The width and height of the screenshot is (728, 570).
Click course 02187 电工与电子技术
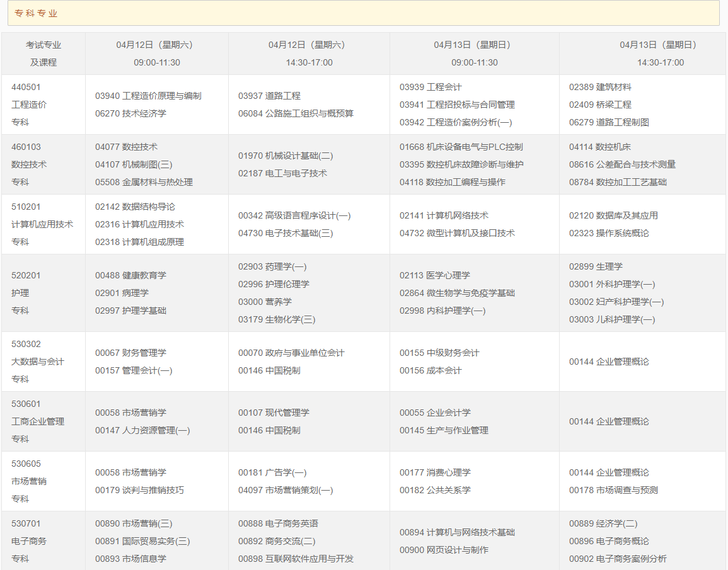point(283,173)
